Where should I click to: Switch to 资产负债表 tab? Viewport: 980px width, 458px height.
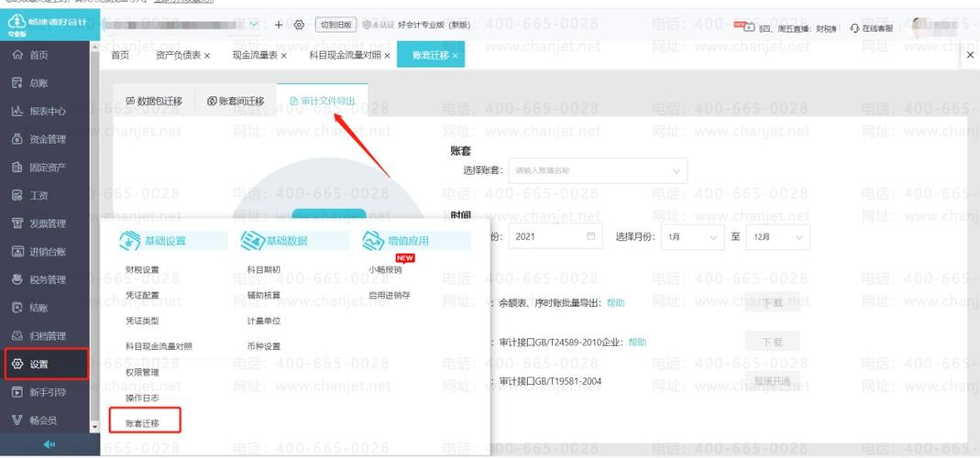178,55
